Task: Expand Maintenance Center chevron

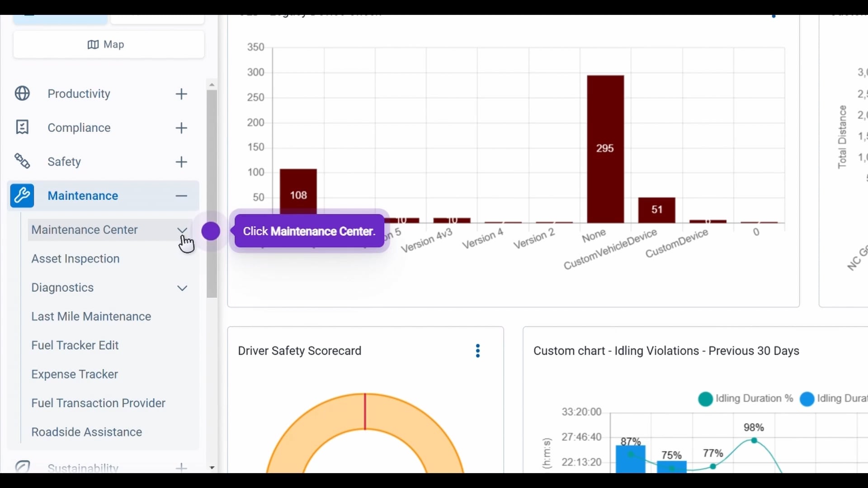Action: coord(182,230)
